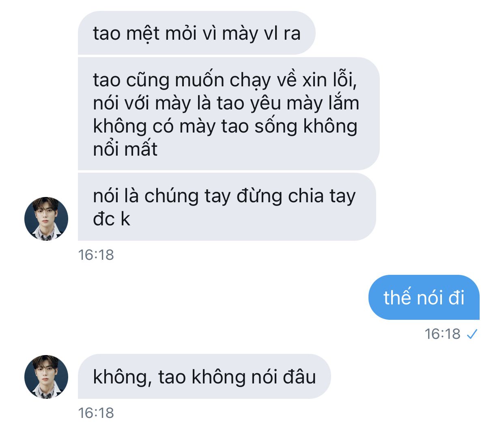Click the bottom 16:18 timestamp under last message
The height and width of the screenshot is (426, 504).
point(96,413)
